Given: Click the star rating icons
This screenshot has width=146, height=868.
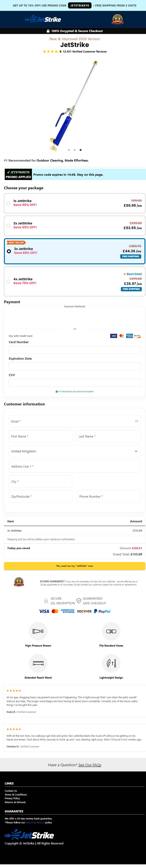Looking at the screenshot, I should click(x=52, y=51).
